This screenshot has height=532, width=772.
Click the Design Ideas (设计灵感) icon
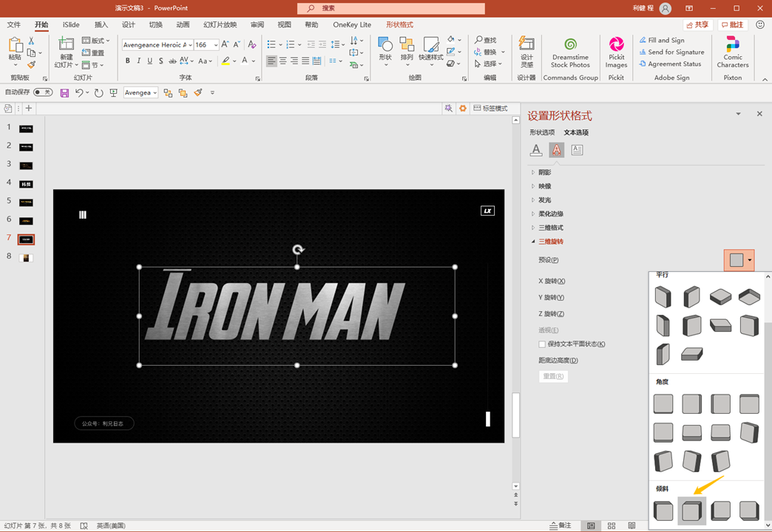point(526,44)
